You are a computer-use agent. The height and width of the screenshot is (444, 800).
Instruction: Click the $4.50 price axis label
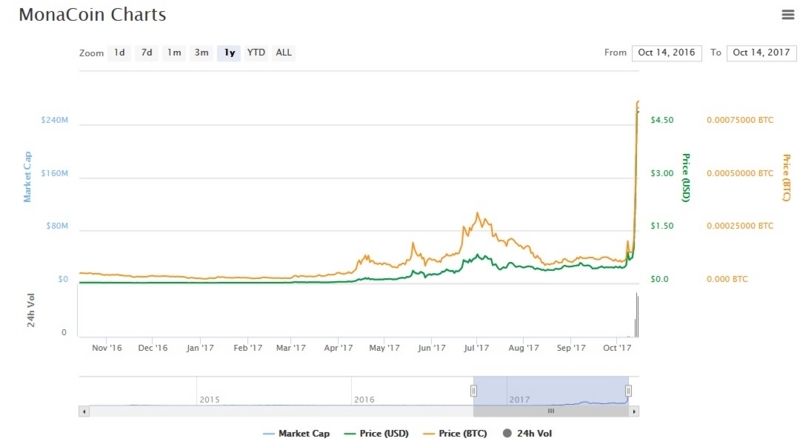[662, 120]
